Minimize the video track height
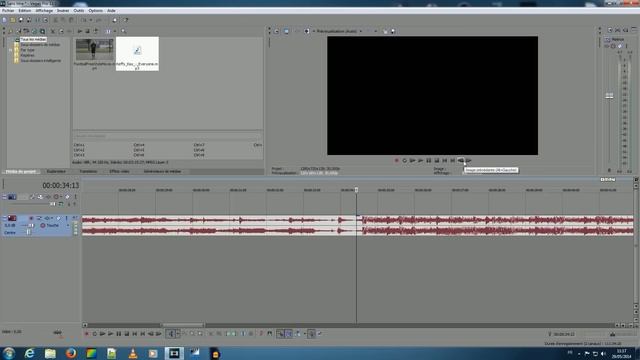Viewport: 640px width, 360px height. coord(4,197)
